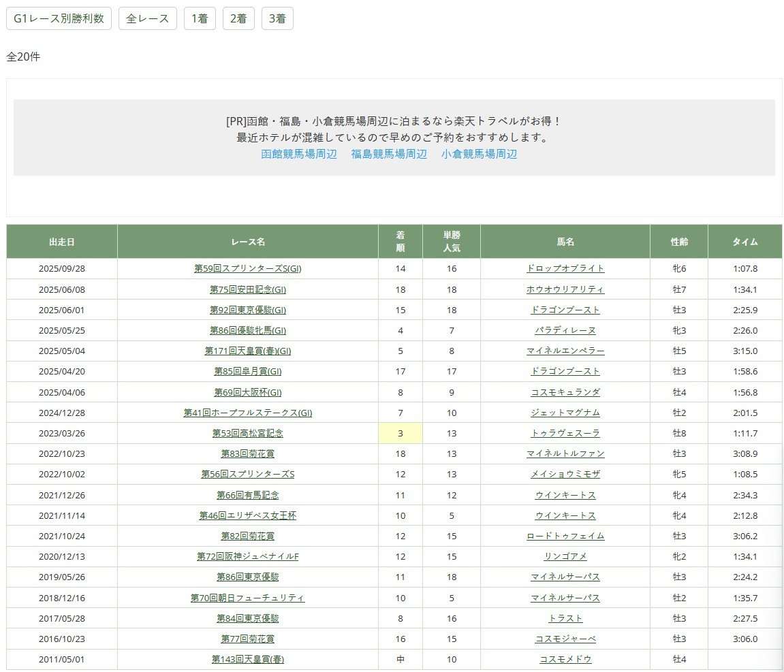Open 第41回ホープフルステークス(GI) race link
Viewport: 784px width, 672px height.
click(248, 413)
